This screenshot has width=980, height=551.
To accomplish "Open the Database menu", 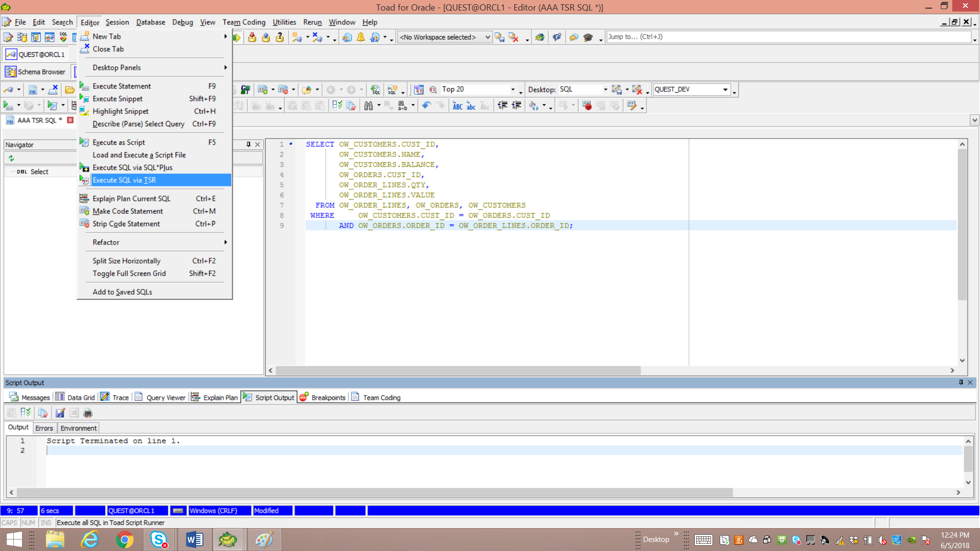I will (x=150, y=22).
